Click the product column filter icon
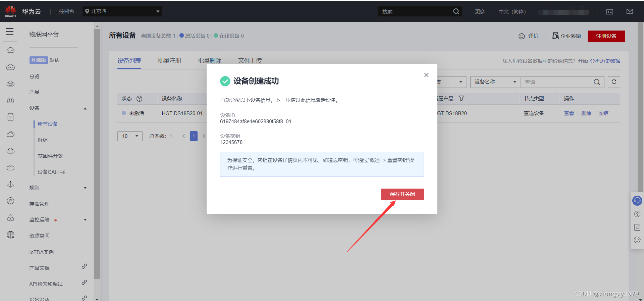 [x=462, y=99]
